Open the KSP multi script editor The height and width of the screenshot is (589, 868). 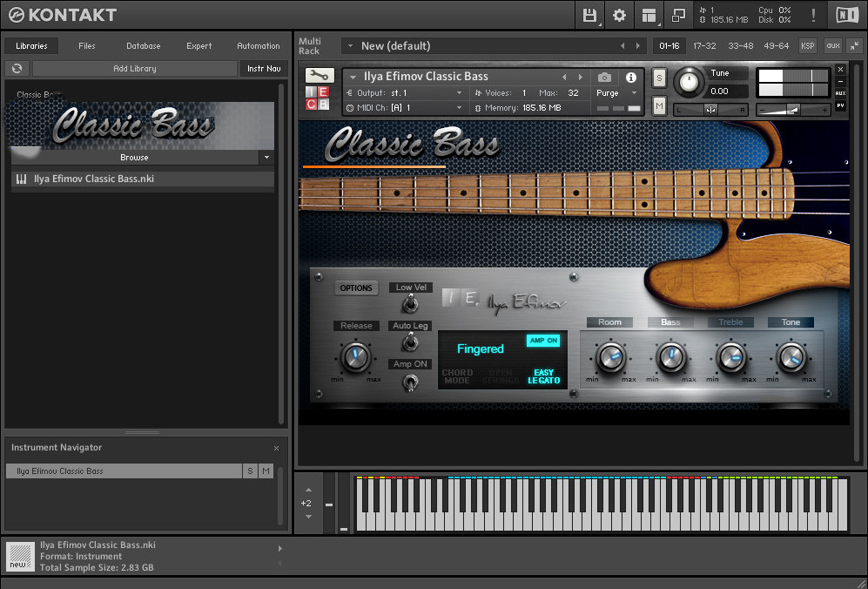[x=808, y=46]
